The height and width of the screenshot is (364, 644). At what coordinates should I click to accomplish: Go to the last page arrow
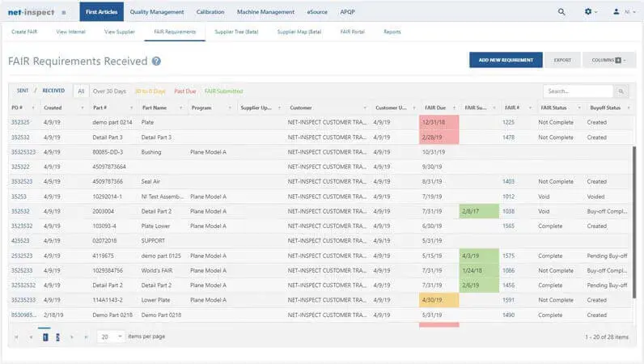click(x=86, y=336)
